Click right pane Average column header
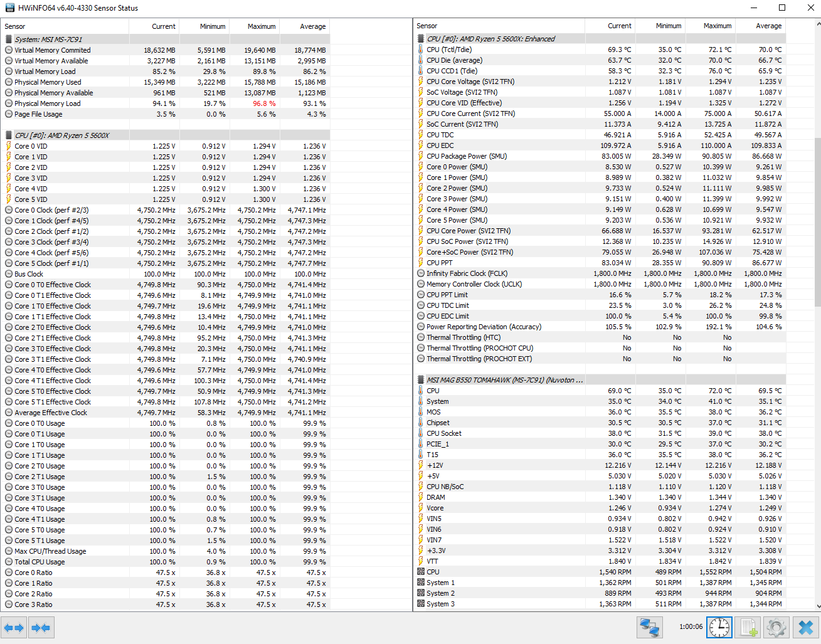821x644 pixels. coord(761,26)
